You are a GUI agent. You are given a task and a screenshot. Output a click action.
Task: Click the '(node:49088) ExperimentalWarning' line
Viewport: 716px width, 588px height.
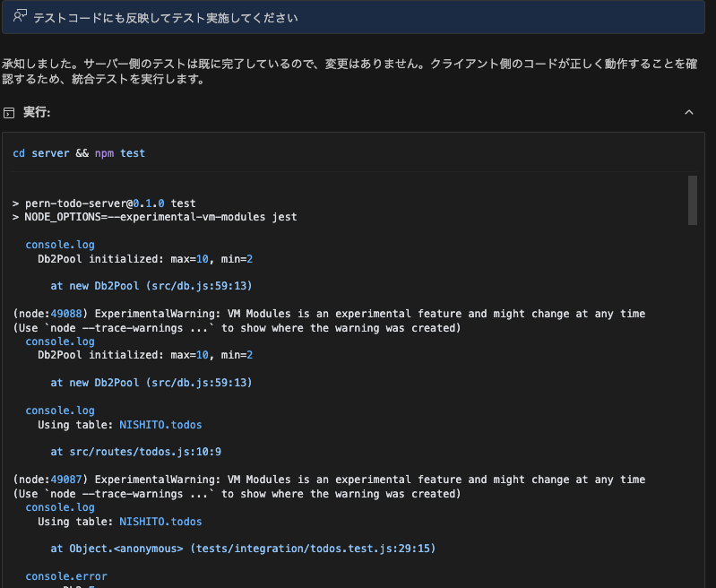click(x=329, y=314)
